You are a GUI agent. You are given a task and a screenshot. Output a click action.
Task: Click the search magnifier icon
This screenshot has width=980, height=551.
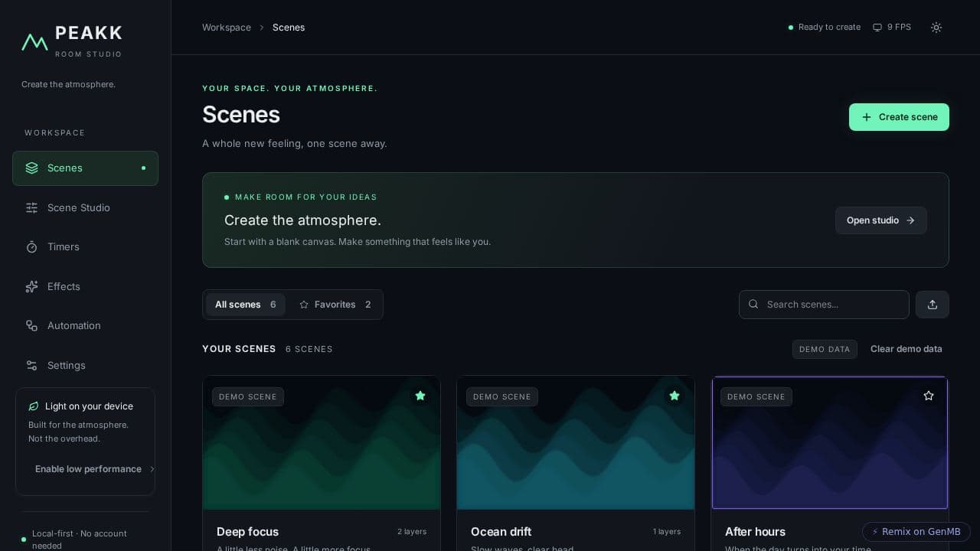coord(753,304)
